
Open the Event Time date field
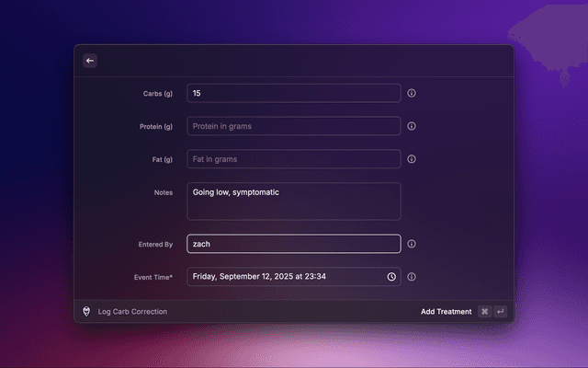pyautogui.click(x=285, y=276)
